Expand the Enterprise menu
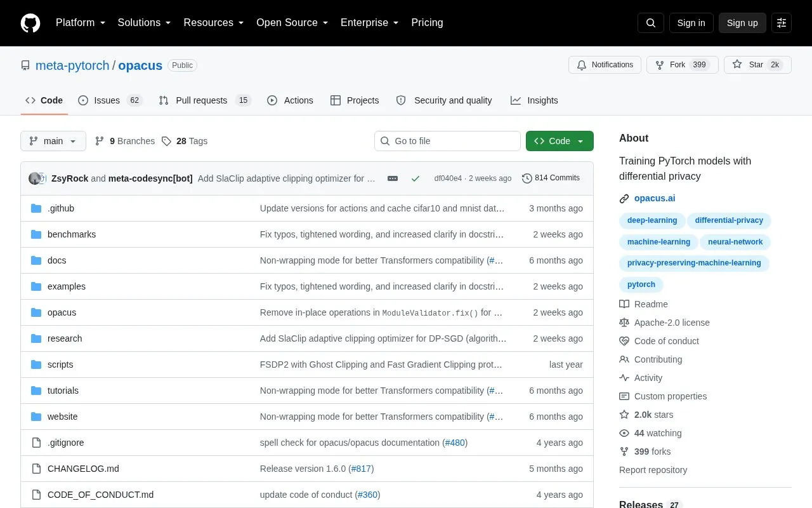 coord(370,23)
